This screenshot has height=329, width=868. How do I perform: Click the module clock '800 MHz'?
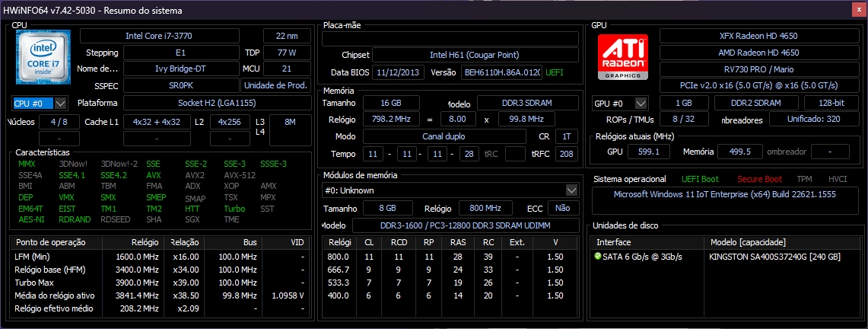click(485, 208)
